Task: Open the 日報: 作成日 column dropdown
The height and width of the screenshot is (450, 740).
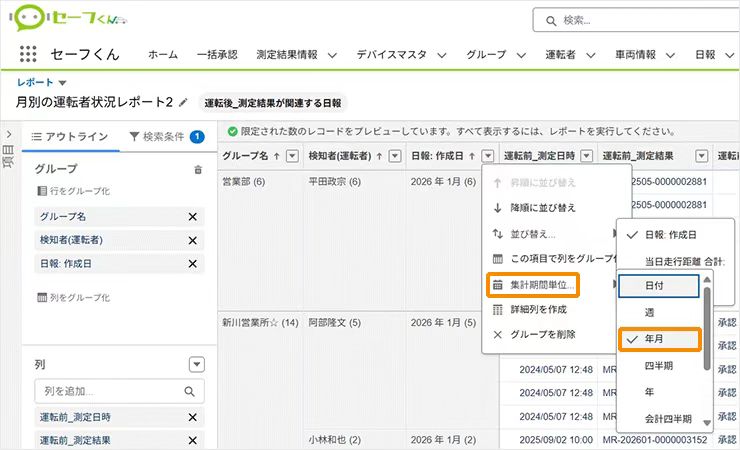Action: 488,156
